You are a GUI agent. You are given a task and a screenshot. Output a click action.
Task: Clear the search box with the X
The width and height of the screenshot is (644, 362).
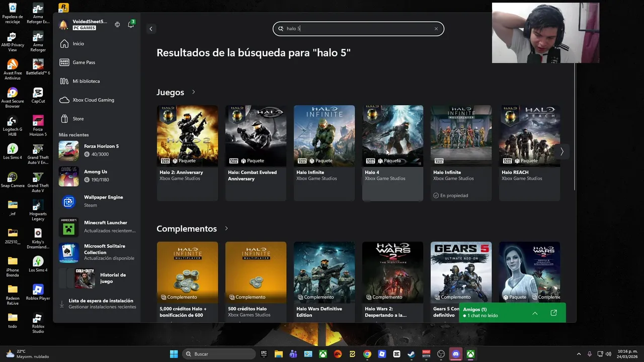(436, 29)
